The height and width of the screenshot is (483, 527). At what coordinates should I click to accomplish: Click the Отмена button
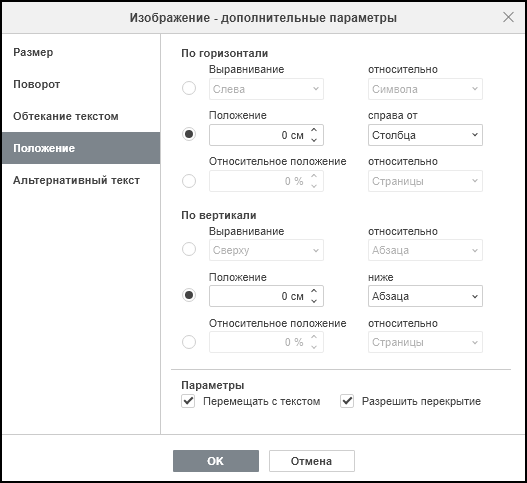(312, 461)
